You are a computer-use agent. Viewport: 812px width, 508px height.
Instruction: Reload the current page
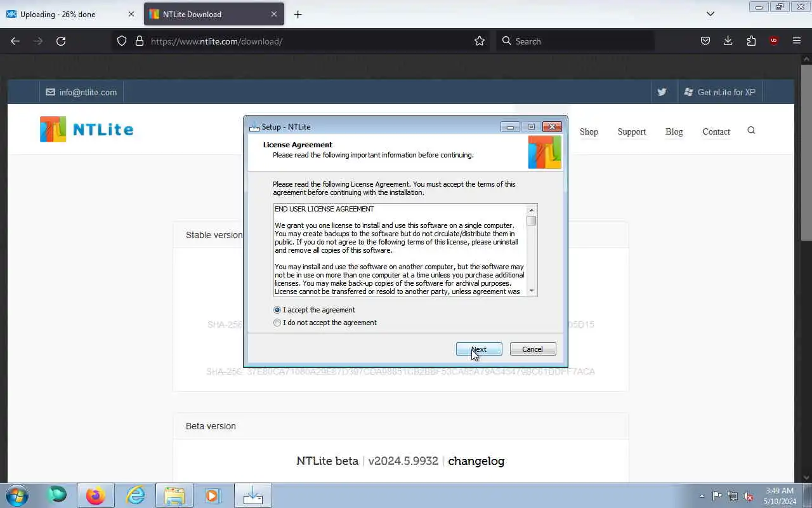click(61, 41)
